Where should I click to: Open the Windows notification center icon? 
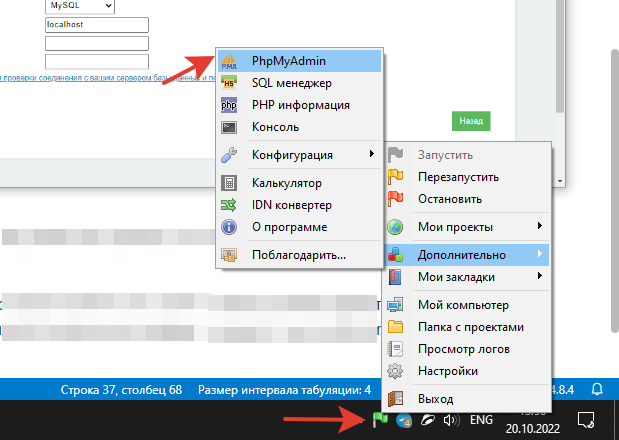(585, 420)
